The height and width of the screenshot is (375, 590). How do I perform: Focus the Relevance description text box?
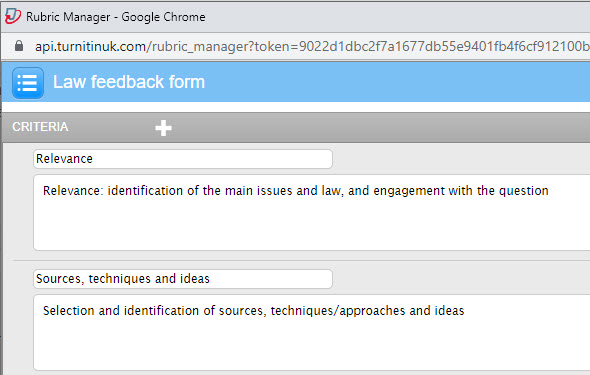(312, 213)
